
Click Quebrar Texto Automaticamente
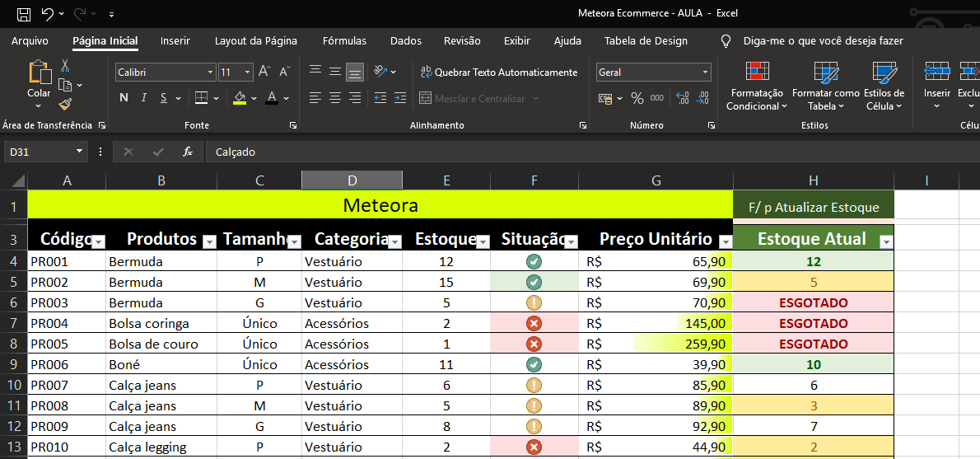499,73
